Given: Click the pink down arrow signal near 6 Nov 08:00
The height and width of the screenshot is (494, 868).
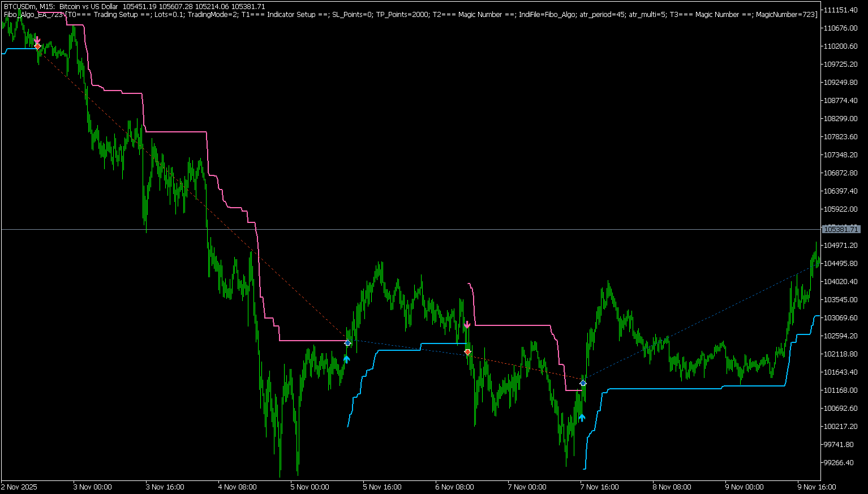Looking at the screenshot, I should [467, 325].
